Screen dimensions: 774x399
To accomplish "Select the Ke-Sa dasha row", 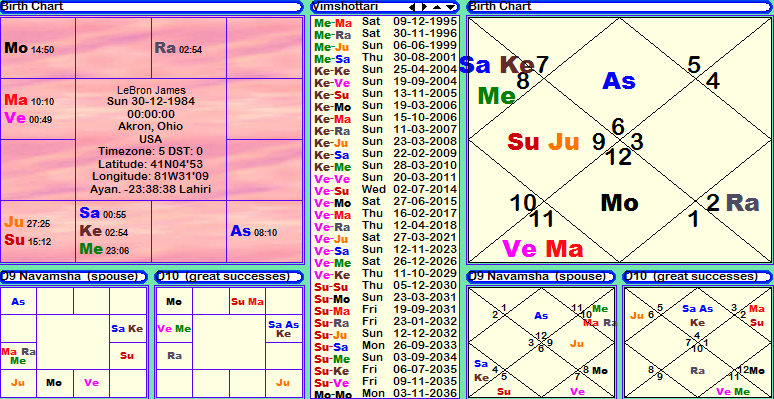I will pos(386,154).
